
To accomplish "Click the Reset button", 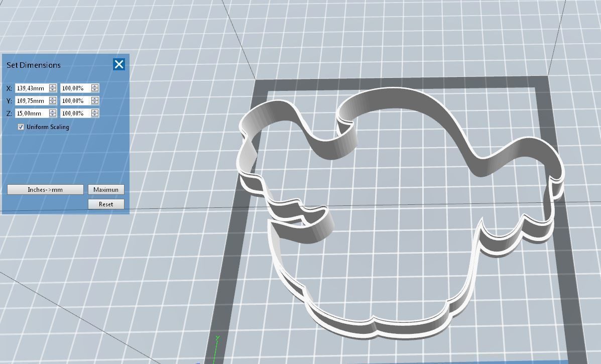I will pos(106,204).
